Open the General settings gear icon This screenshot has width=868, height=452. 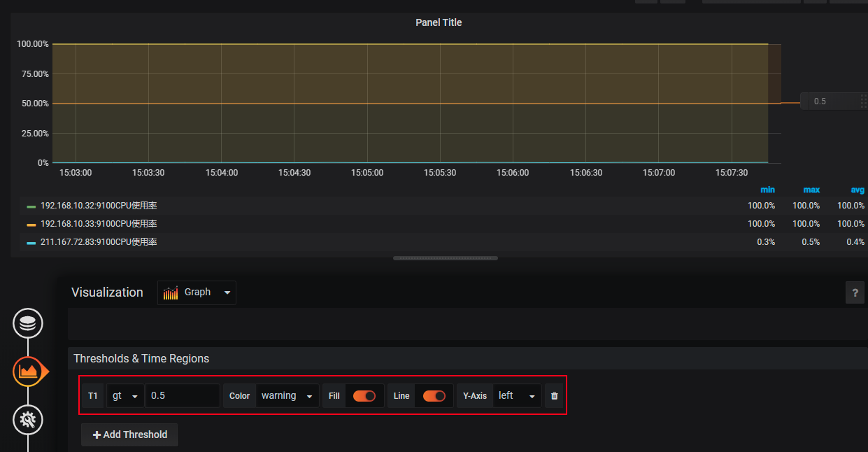point(28,419)
